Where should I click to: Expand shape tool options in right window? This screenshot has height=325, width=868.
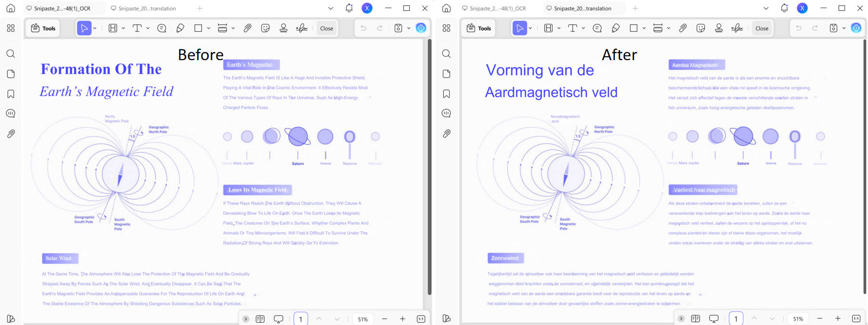[x=644, y=28]
